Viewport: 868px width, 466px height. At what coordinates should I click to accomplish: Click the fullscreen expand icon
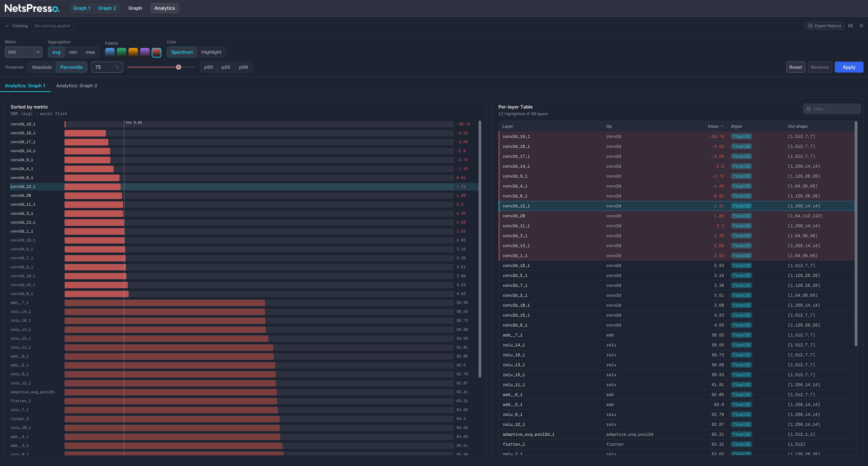click(x=850, y=26)
